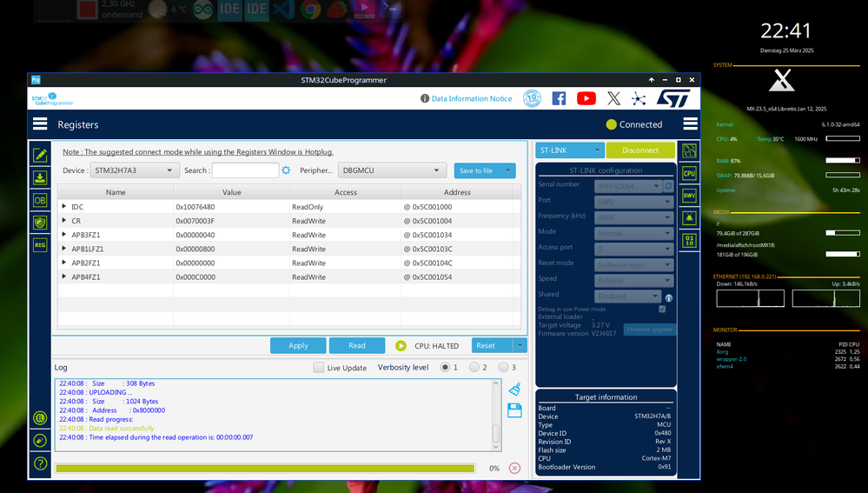Open the Data Information Notice link
Screen dimensions: 868x493
click(x=472, y=98)
